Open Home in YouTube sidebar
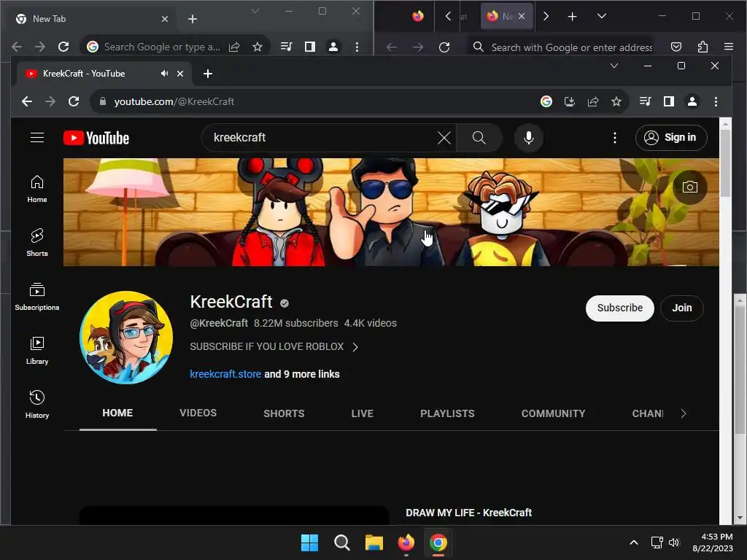Screen dimensions: 747x560 click(x=37, y=189)
